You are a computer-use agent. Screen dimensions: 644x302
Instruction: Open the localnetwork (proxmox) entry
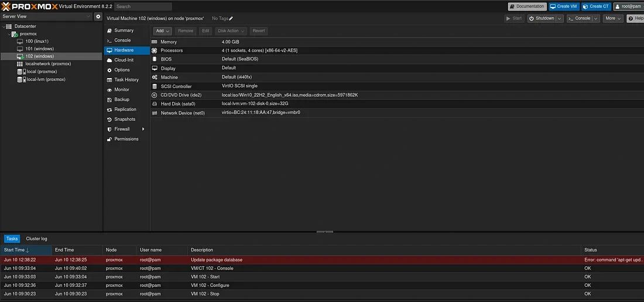click(x=48, y=64)
